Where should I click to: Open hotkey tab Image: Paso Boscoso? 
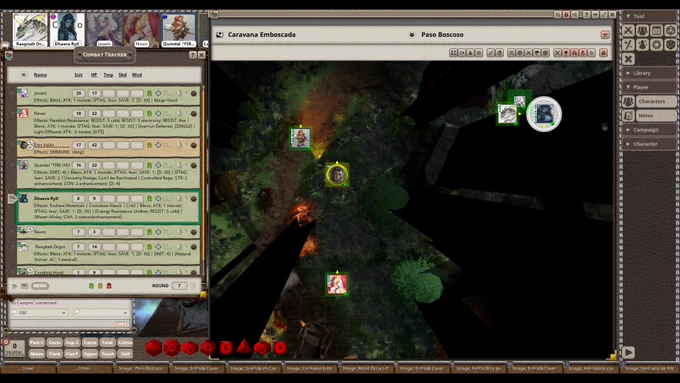[140, 368]
